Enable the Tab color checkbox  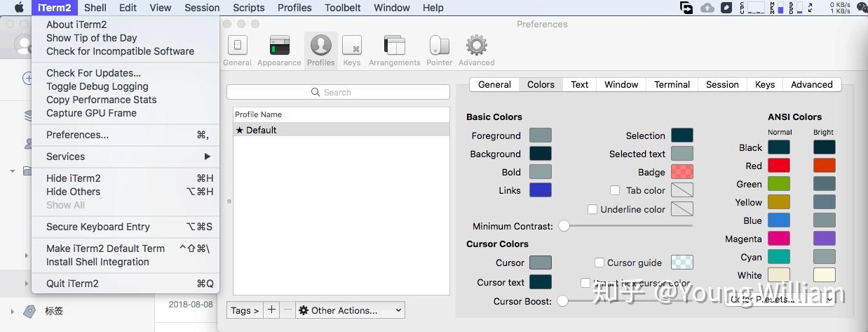pyautogui.click(x=615, y=190)
